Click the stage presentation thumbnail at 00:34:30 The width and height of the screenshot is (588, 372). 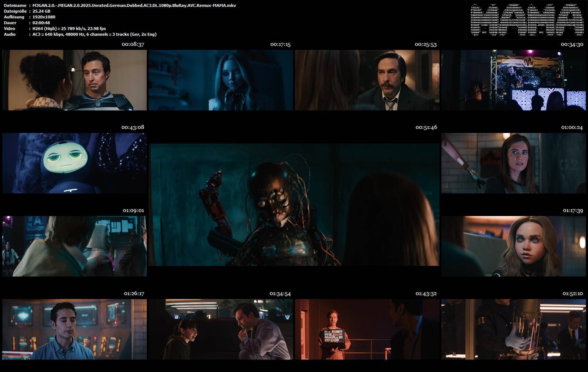click(513, 80)
